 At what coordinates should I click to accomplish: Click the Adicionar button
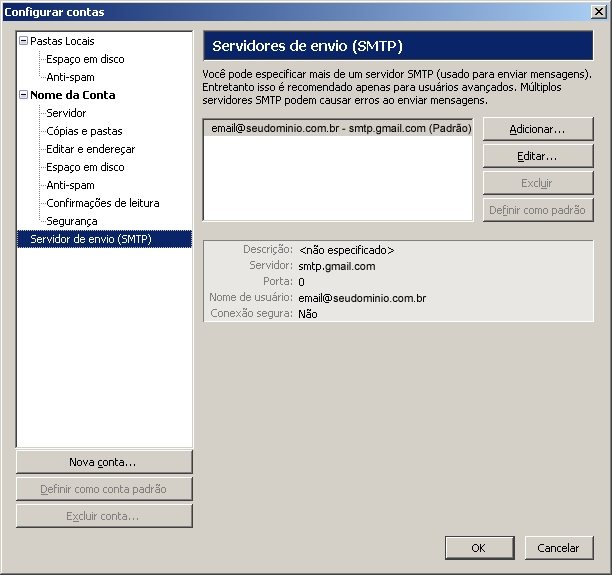click(x=537, y=129)
